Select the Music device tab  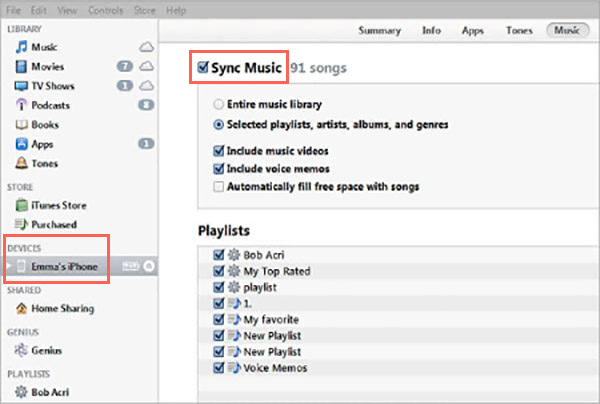pos(568,30)
